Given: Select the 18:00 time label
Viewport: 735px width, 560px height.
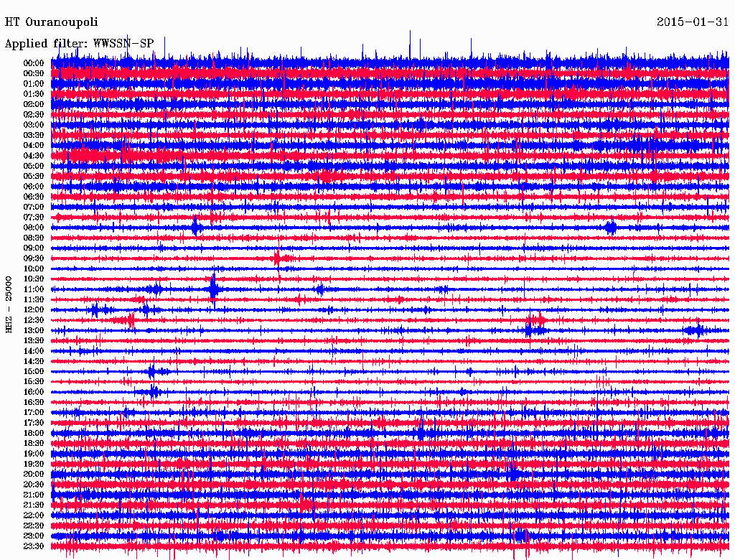Looking at the screenshot, I should pyautogui.click(x=34, y=434).
